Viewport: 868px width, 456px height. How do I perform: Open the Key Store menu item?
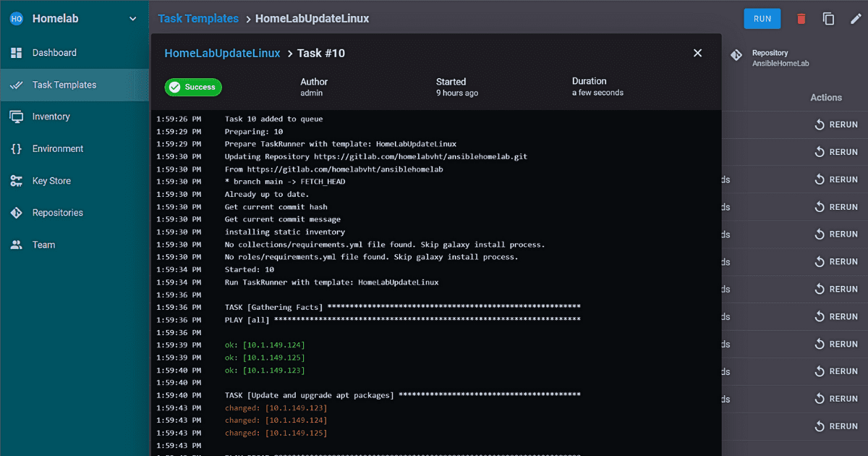tap(51, 181)
